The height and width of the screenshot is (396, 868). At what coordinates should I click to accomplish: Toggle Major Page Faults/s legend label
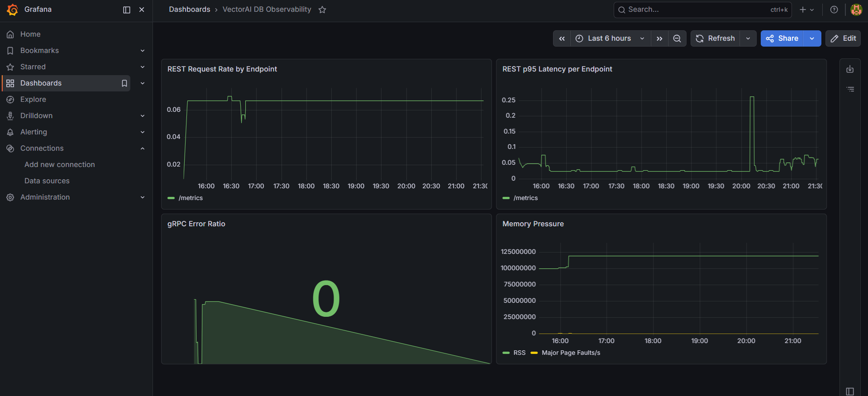571,353
